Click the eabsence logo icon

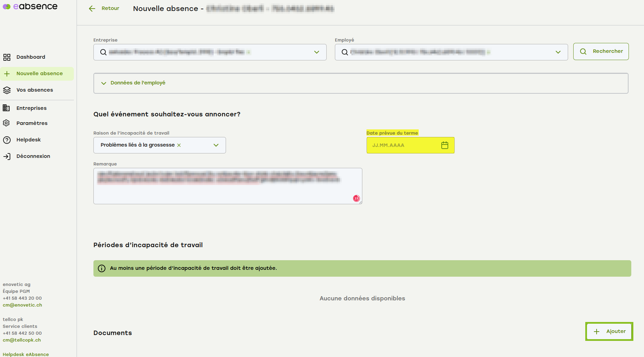click(x=7, y=7)
